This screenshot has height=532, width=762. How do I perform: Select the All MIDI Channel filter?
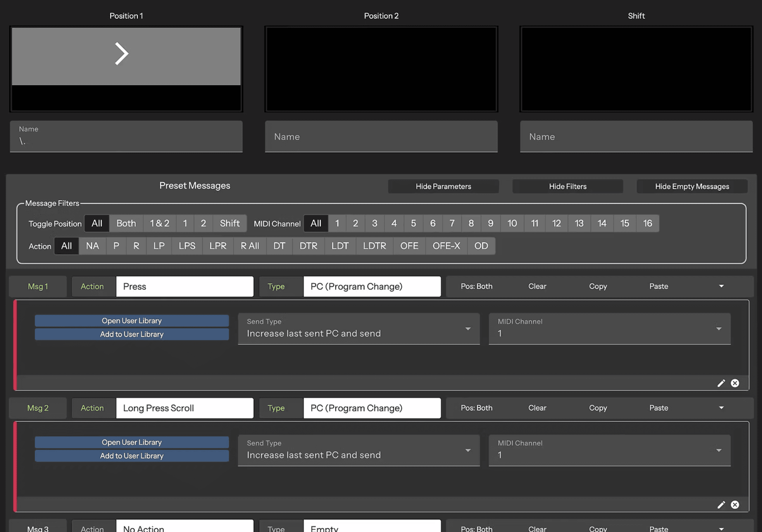tap(316, 223)
